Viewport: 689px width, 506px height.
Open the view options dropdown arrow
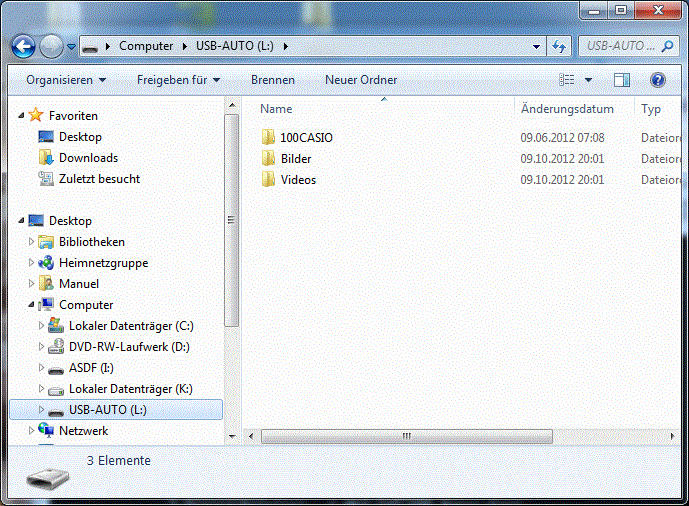click(x=588, y=80)
